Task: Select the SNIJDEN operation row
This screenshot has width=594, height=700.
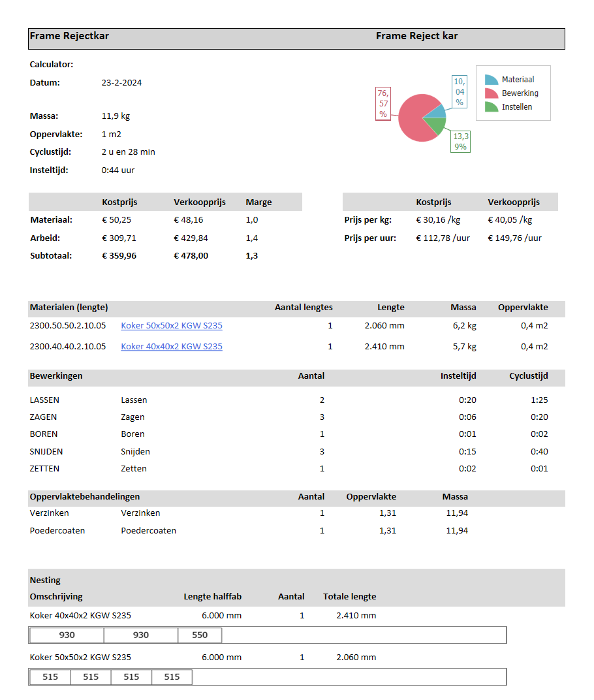Action: click(x=46, y=452)
